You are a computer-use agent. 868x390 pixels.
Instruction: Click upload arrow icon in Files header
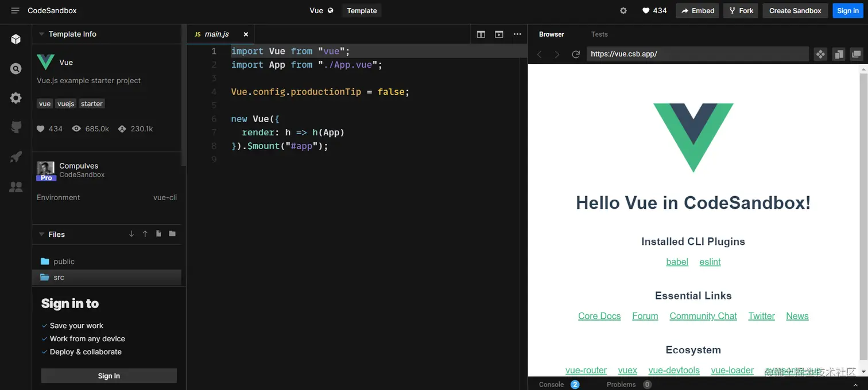pyautogui.click(x=145, y=234)
